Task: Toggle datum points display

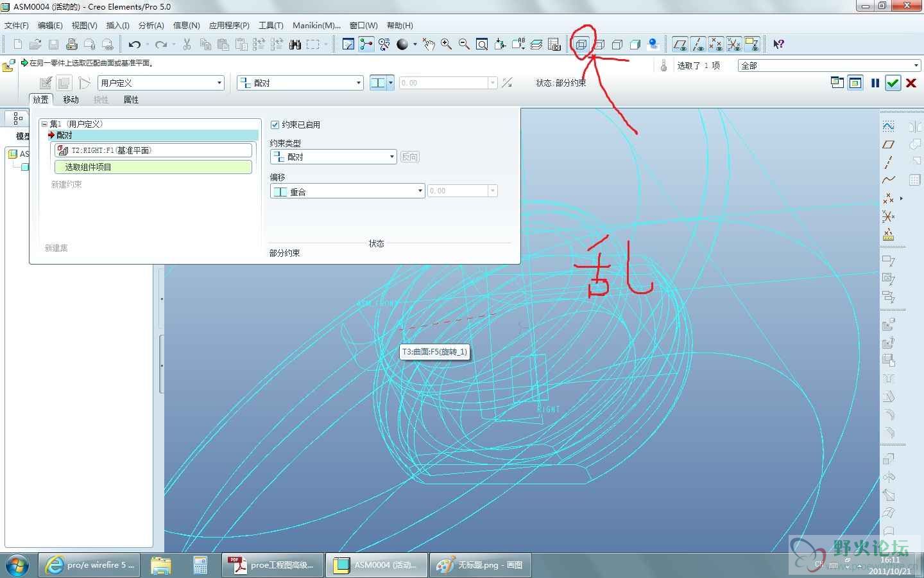Action: [x=716, y=44]
